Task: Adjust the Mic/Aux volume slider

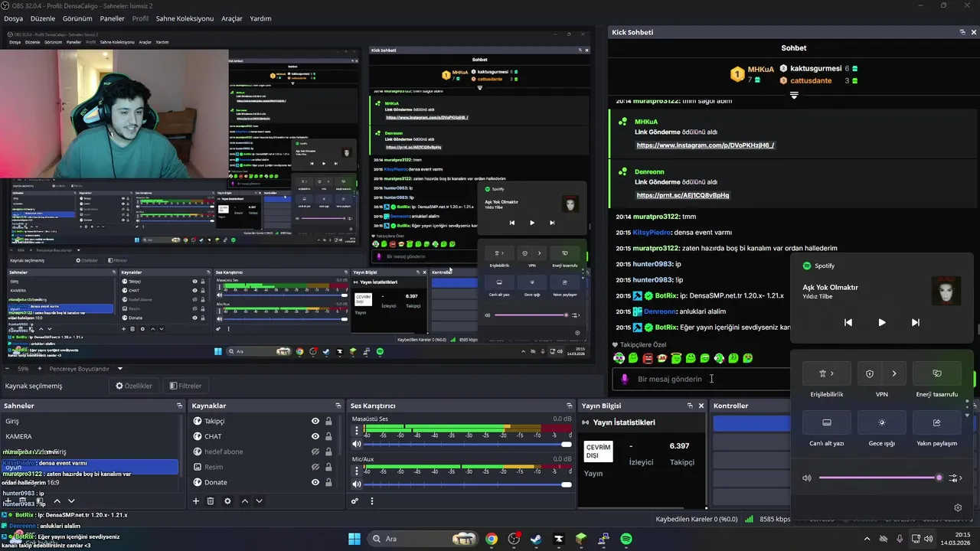Action: (468, 484)
